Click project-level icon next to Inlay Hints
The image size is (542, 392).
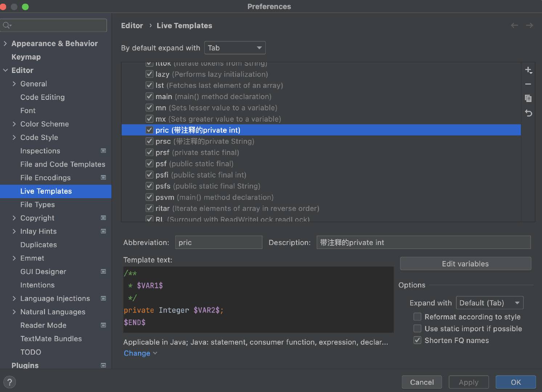click(x=103, y=231)
